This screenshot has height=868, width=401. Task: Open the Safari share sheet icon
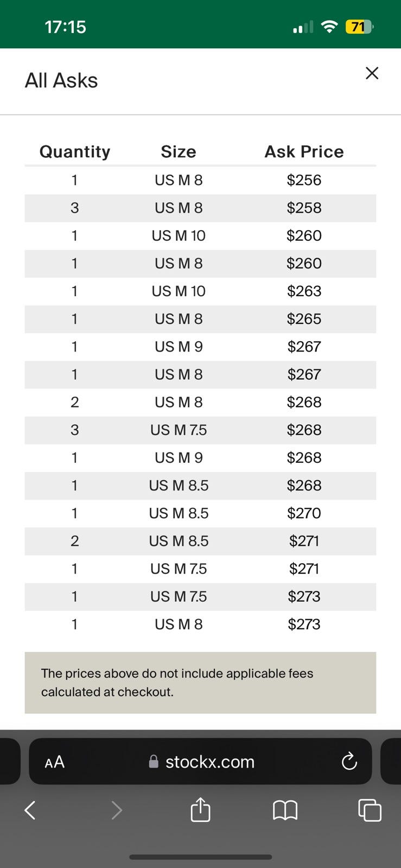coord(200,809)
